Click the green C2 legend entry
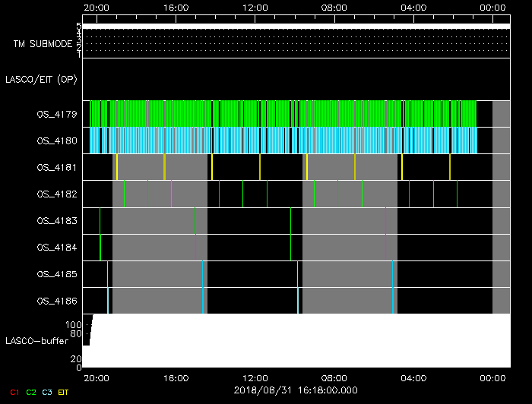This screenshot has height=404, width=532. (x=31, y=392)
